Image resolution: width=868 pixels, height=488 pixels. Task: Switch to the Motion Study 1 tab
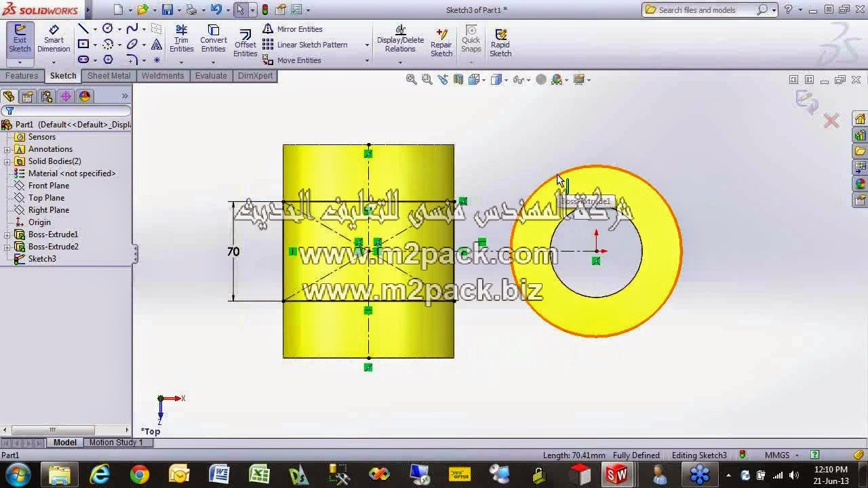116,443
